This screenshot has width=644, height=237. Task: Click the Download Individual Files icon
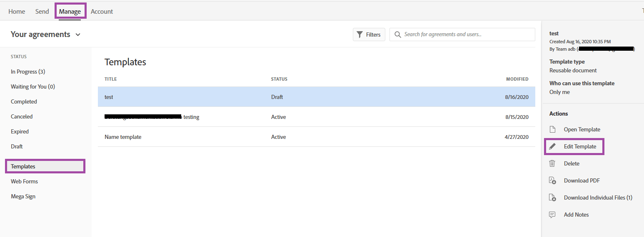(x=552, y=197)
